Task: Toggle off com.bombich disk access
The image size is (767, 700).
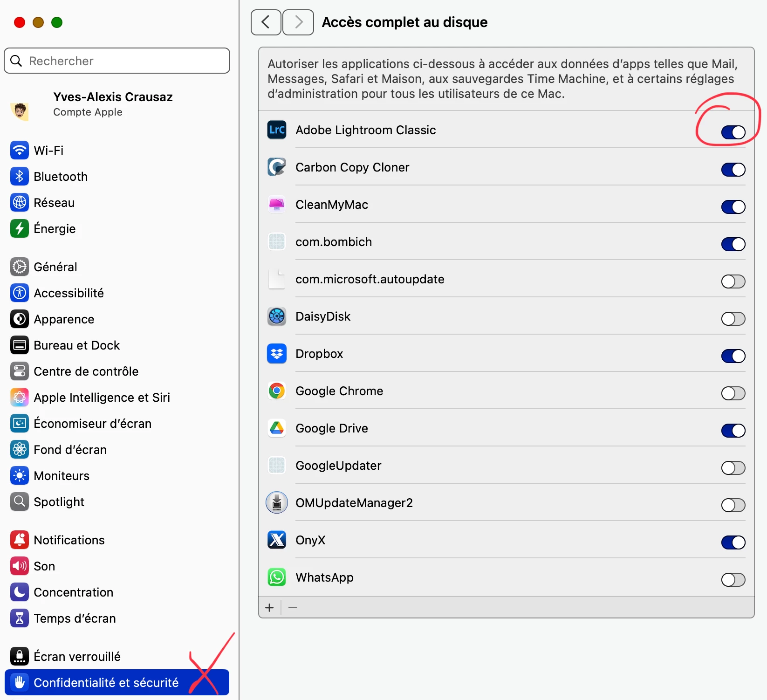Action: click(x=733, y=244)
